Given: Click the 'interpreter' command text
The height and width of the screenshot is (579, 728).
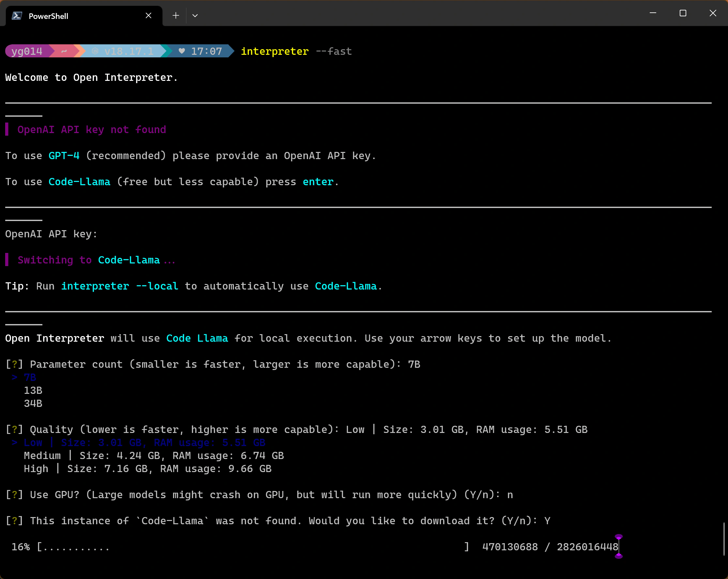Looking at the screenshot, I should 275,51.
